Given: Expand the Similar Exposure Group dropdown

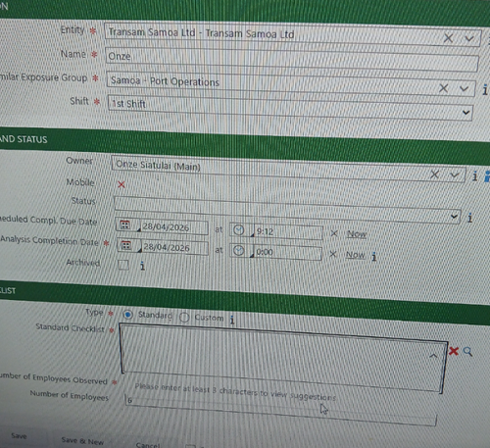Looking at the screenshot, I should click(464, 88).
